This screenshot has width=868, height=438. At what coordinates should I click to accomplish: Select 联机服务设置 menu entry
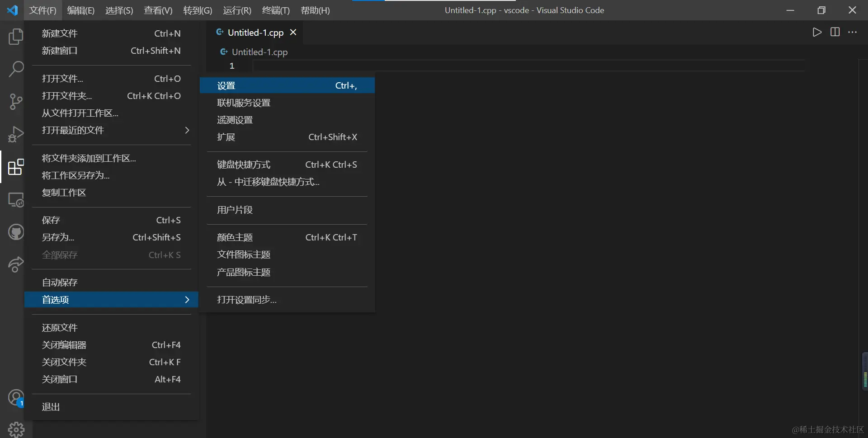pos(287,103)
